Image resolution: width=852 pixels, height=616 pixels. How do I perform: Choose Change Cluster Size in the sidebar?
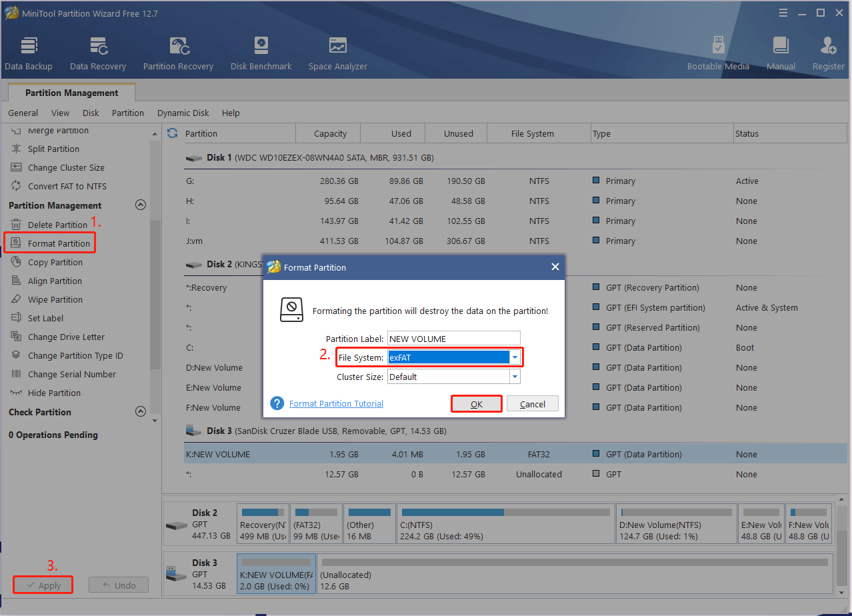pyautogui.click(x=66, y=167)
